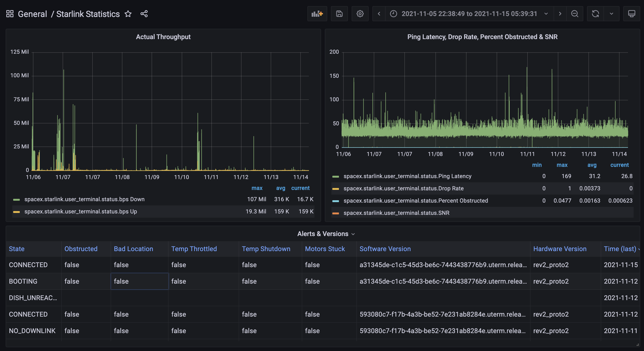Refresh the dashboard

(x=595, y=14)
